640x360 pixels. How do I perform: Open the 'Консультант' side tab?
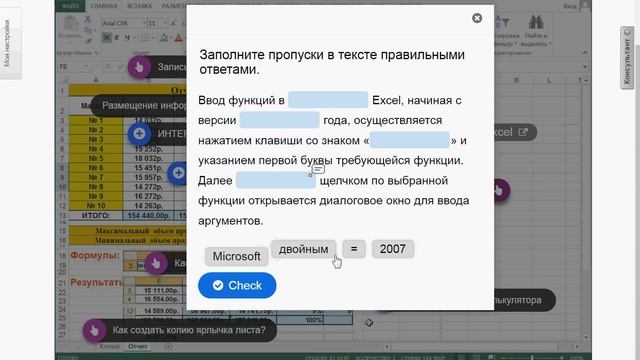[627, 57]
